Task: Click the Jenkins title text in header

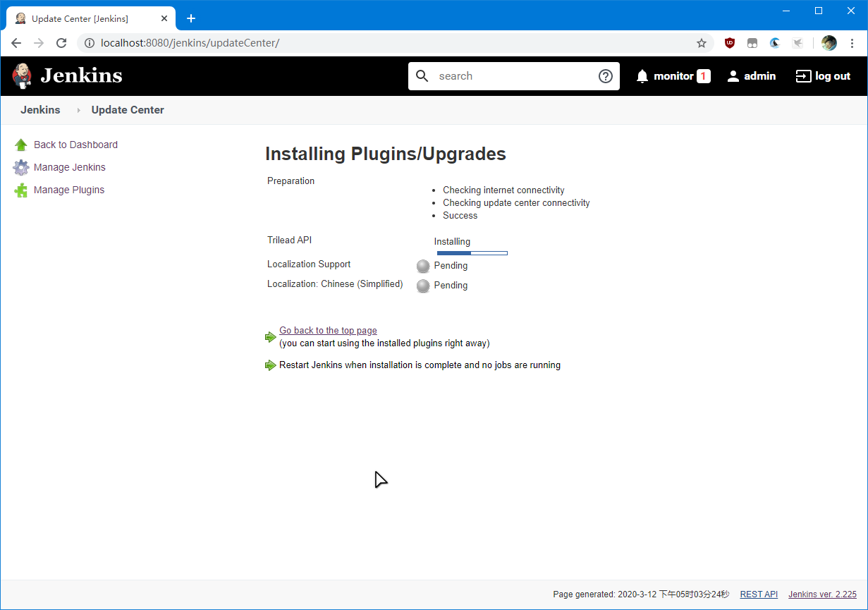Action: pyautogui.click(x=81, y=75)
